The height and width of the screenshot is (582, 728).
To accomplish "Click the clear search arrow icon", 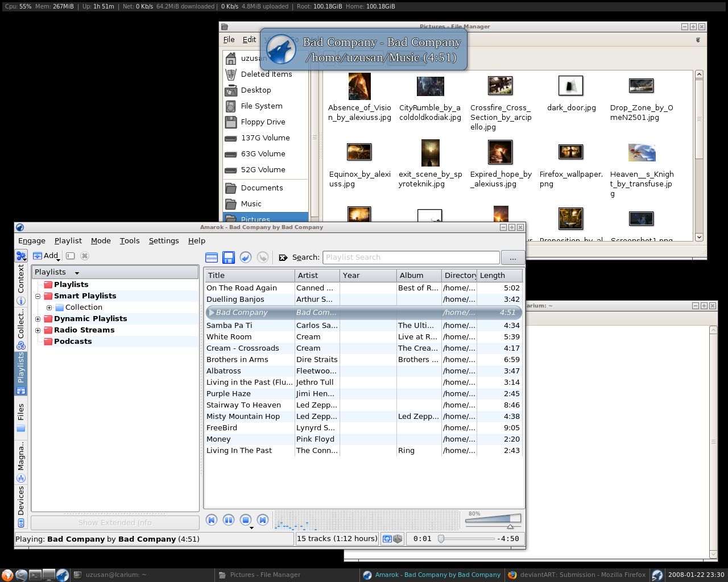I will point(283,257).
